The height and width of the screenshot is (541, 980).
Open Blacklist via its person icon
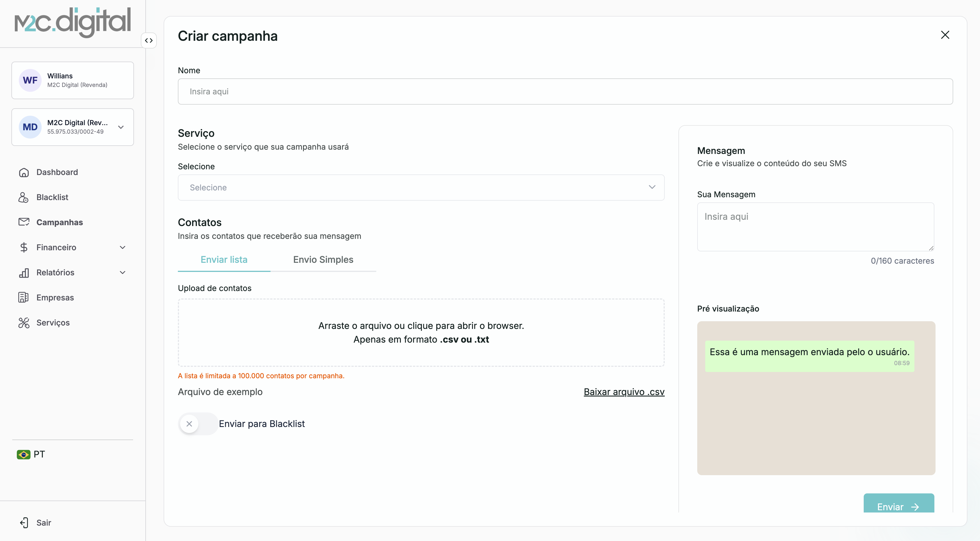point(24,198)
